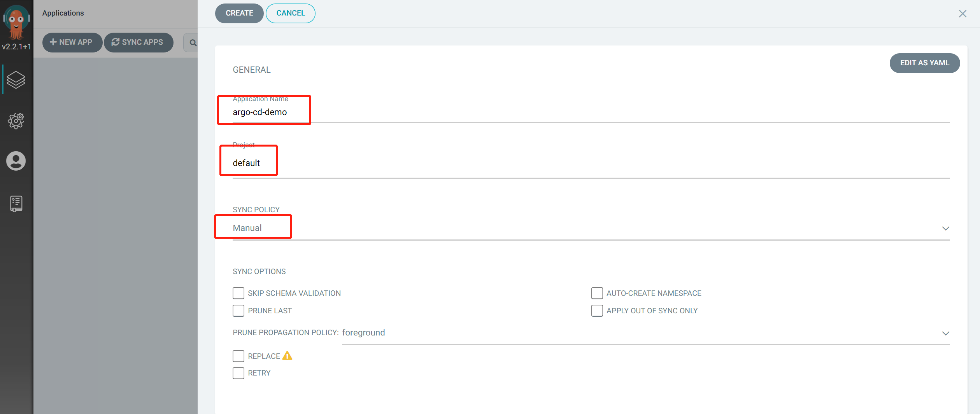Click the search magnifier icon
980x414 pixels.
pos(193,43)
